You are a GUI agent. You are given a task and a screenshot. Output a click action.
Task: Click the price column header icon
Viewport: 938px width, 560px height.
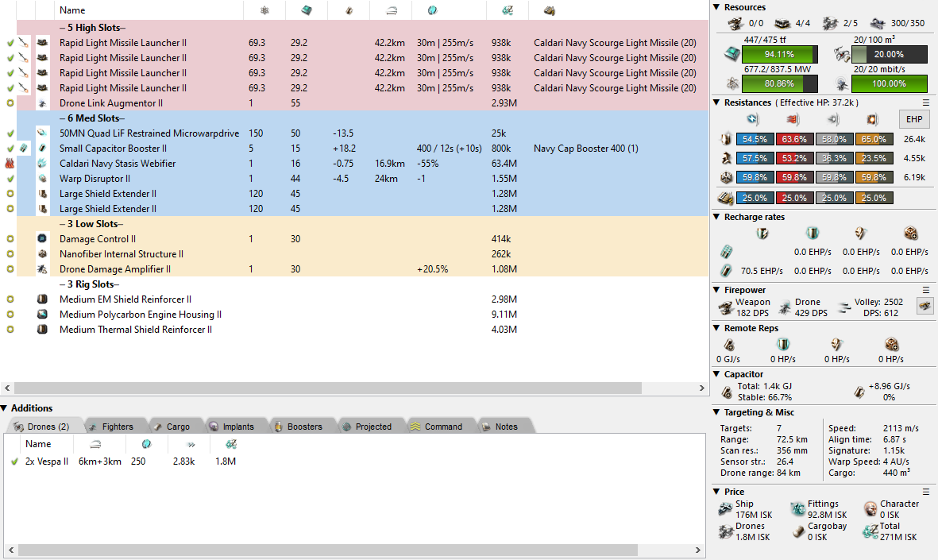tap(508, 10)
